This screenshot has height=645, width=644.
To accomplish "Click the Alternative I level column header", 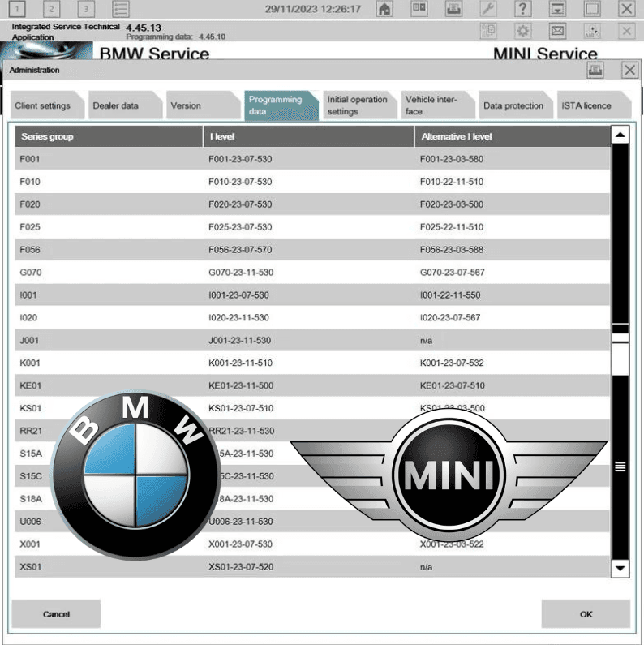I will point(513,136).
